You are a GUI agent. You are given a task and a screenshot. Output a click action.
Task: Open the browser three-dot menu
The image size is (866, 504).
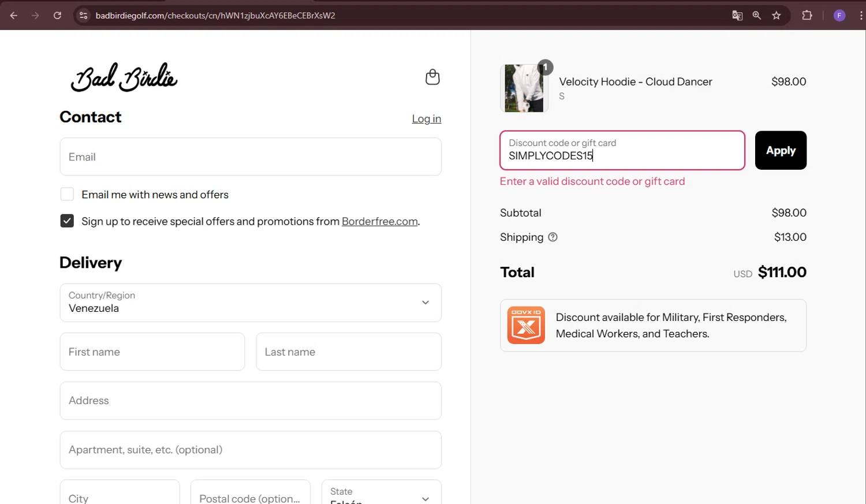click(x=861, y=16)
